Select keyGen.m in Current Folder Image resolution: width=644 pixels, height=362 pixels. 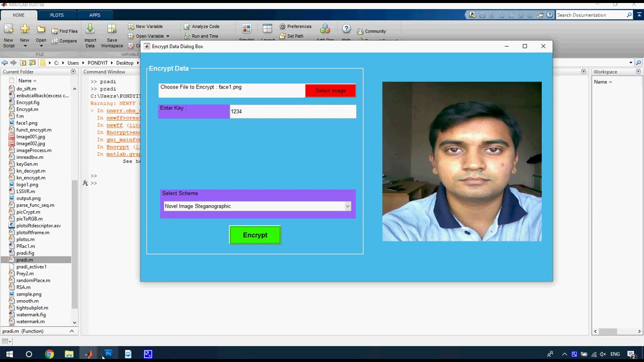click(x=27, y=164)
